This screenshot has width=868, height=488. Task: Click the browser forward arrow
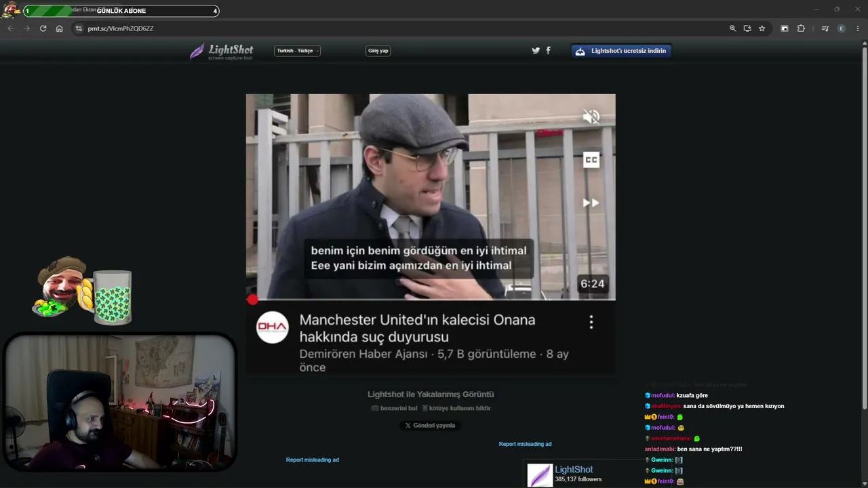26,28
